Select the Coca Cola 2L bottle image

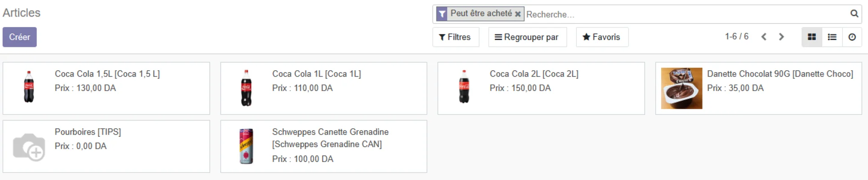point(464,87)
